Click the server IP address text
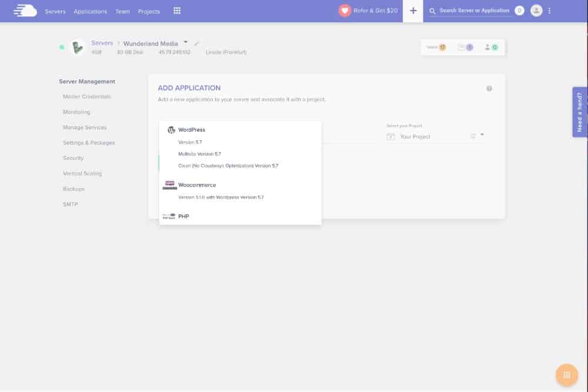This screenshot has height=392, width=588. tap(174, 52)
